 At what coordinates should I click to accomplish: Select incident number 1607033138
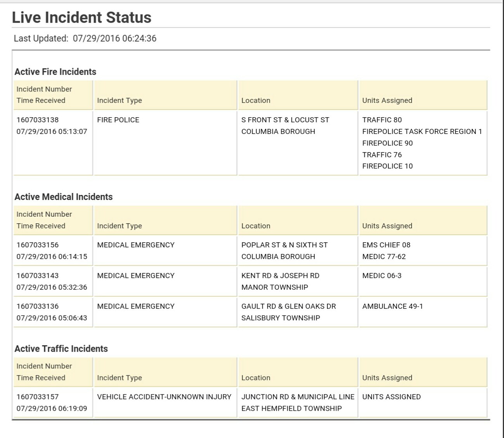pyautogui.click(x=38, y=120)
